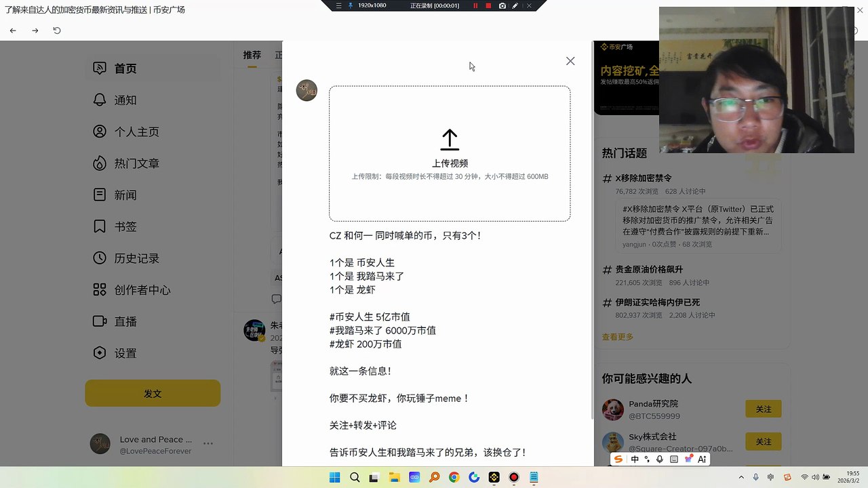Open Windows taskbar search
Screen dimensions: 868x488
[355, 477]
